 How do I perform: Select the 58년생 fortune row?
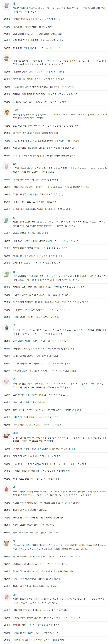tap(54, 556)
